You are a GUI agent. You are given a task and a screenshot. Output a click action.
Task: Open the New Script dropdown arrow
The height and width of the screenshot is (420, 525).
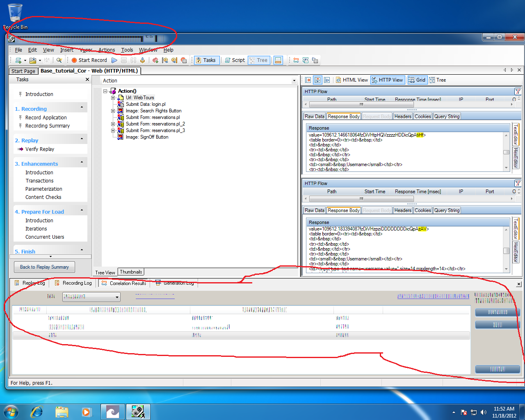point(25,61)
